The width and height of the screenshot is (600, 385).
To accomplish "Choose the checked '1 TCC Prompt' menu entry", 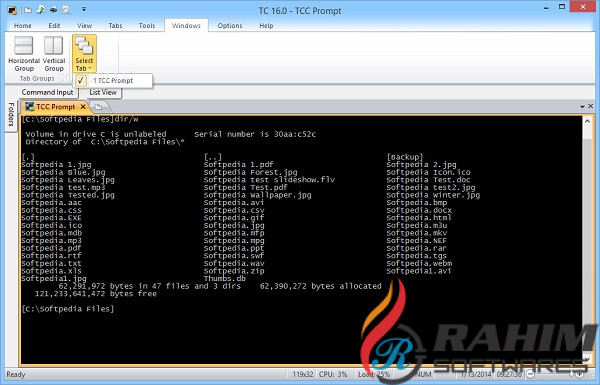I will pyautogui.click(x=114, y=81).
